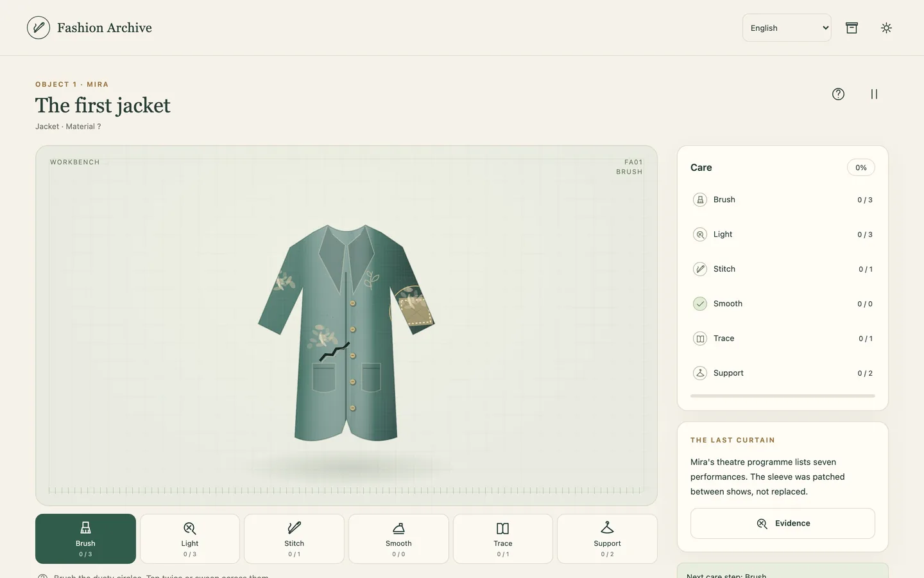924x578 pixels.
Task: Click the jagged tear on the jacket
Action: 334,351
